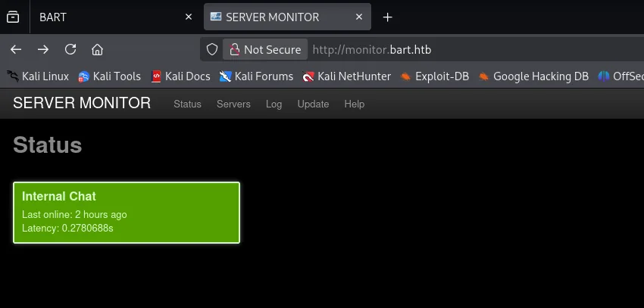644x308 pixels.
Task: Click the tracking protection shield icon
Action: pyautogui.click(x=212, y=50)
